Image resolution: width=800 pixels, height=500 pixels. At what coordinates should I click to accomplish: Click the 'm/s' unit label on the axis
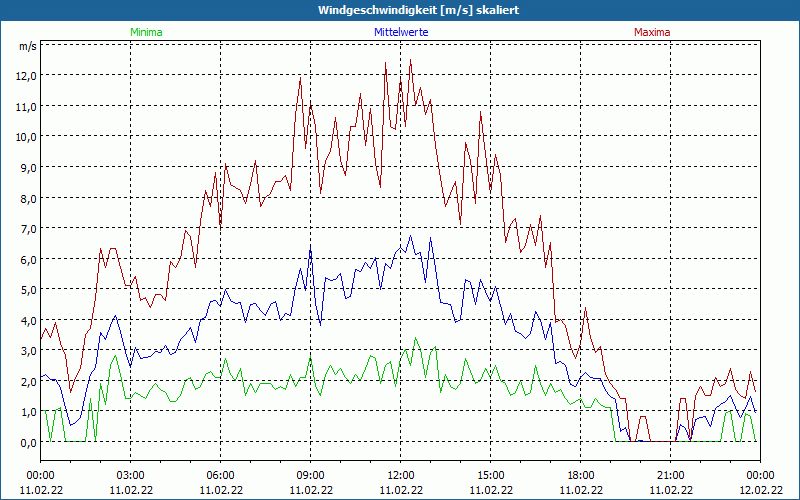point(28,46)
